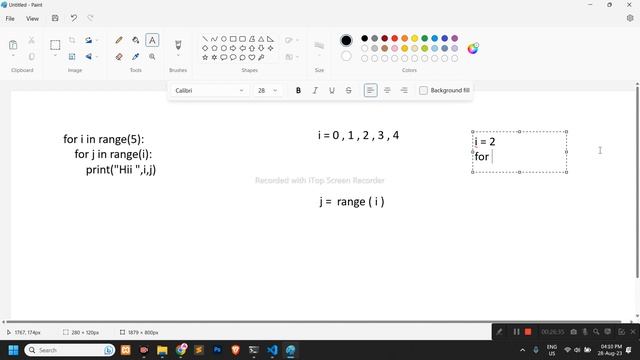Select the Diamond shape
This screenshot has width=640, height=360.
pyautogui.click(x=205, y=48)
